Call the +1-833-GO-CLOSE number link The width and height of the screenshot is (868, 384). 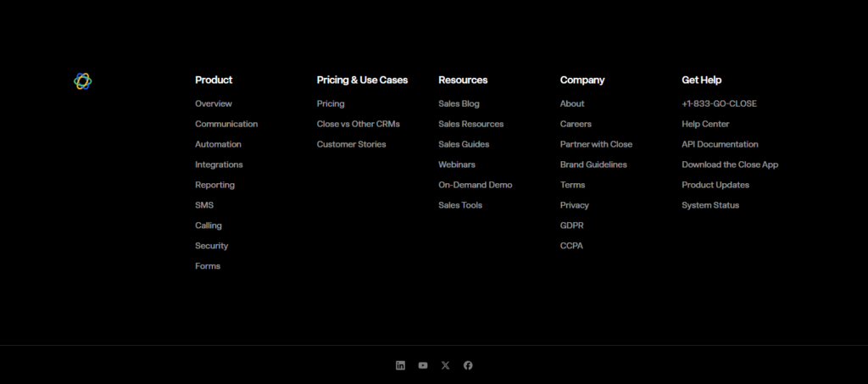(719, 103)
